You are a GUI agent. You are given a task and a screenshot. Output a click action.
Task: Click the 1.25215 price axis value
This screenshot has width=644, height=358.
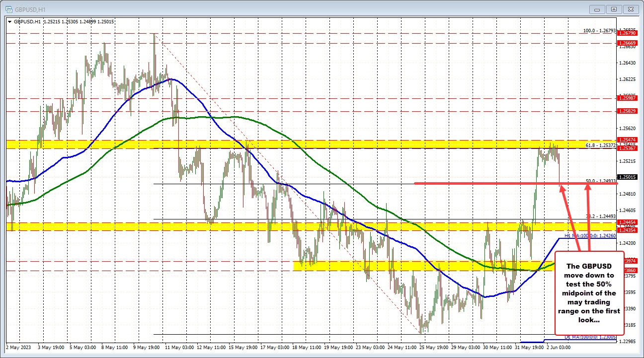pyautogui.click(x=628, y=161)
